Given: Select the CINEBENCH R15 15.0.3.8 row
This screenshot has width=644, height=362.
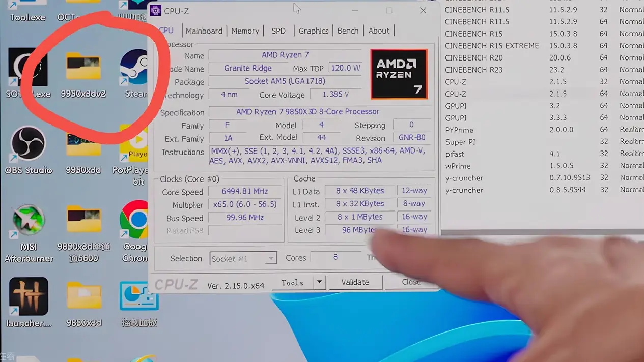Looking at the screenshot, I should (x=543, y=34).
